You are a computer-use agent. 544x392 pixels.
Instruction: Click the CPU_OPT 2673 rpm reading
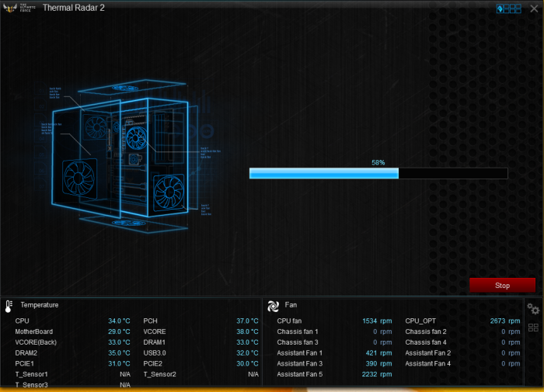coord(505,321)
